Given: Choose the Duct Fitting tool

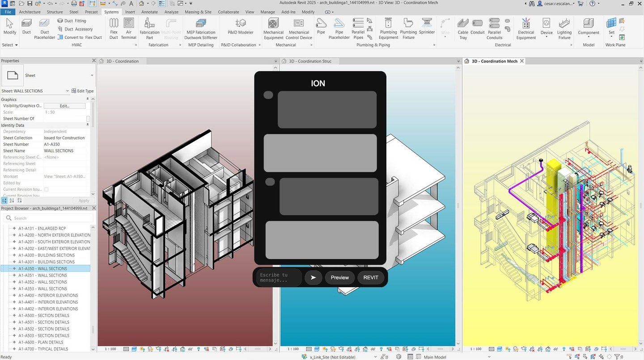Looking at the screenshot, I should click(x=72, y=21).
